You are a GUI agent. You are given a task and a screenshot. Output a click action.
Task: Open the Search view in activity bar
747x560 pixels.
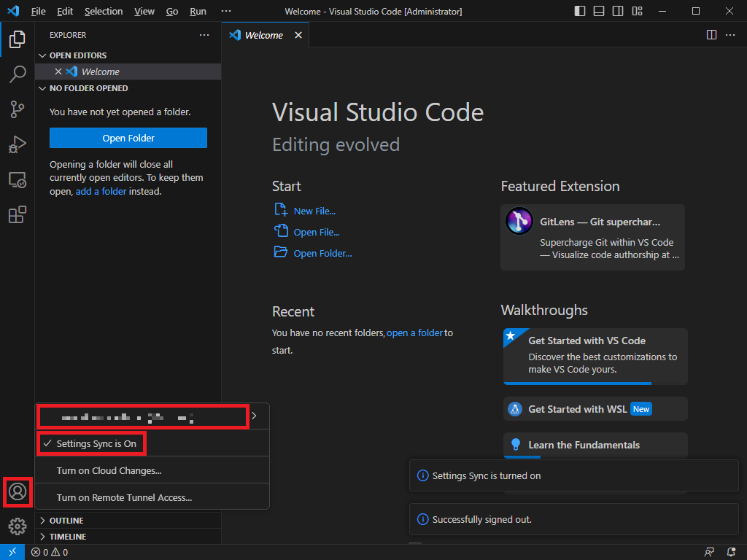(18, 74)
